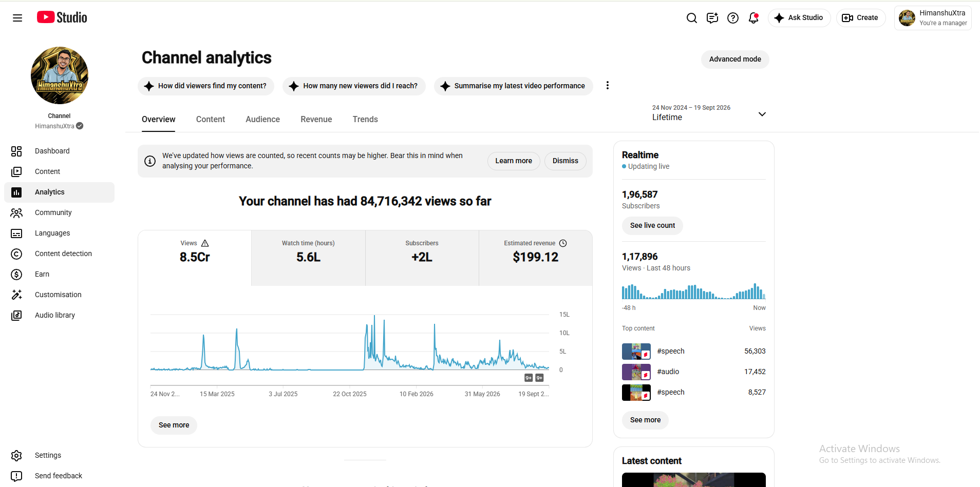980x487 pixels.
Task: Click Send feedback in the sidebar
Action: pyautogui.click(x=60, y=476)
